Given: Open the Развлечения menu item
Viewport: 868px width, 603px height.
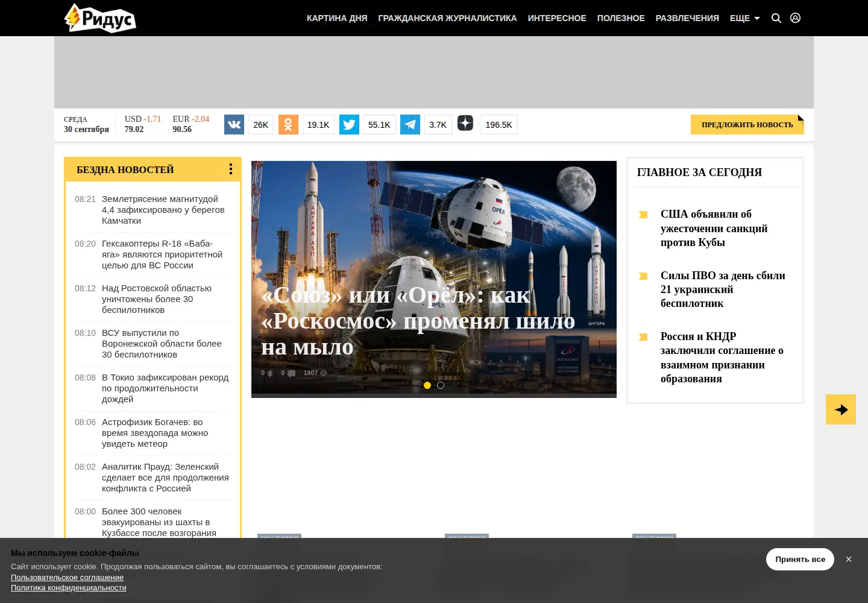Looking at the screenshot, I should click(687, 18).
